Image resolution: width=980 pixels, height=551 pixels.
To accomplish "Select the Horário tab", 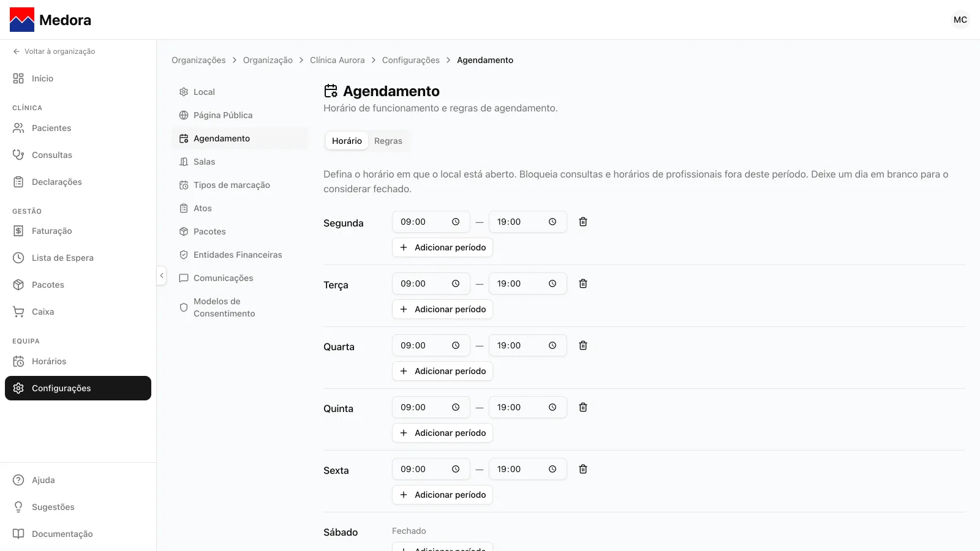I will (x=347, y=141).
